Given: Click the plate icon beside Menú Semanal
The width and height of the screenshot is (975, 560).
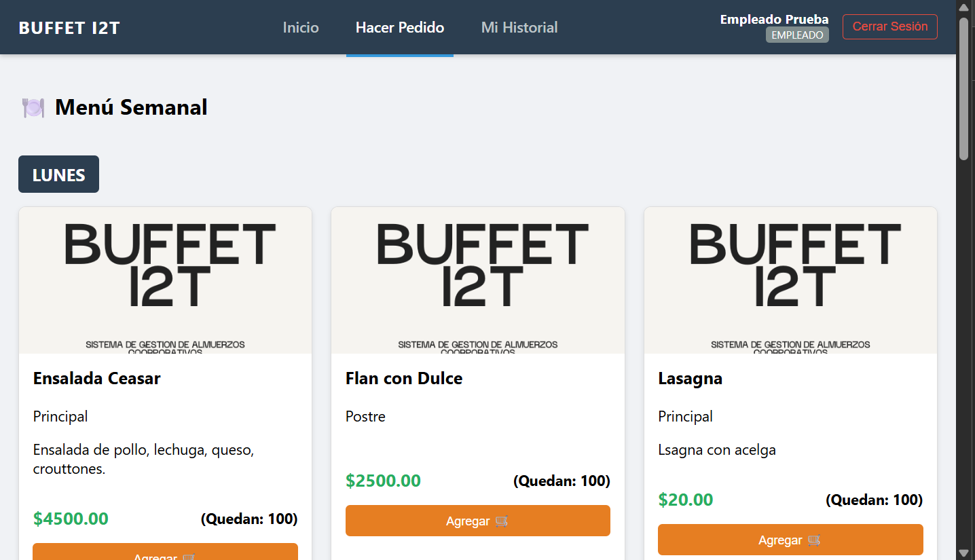Looking at the screenshot, I should point(33,108).
